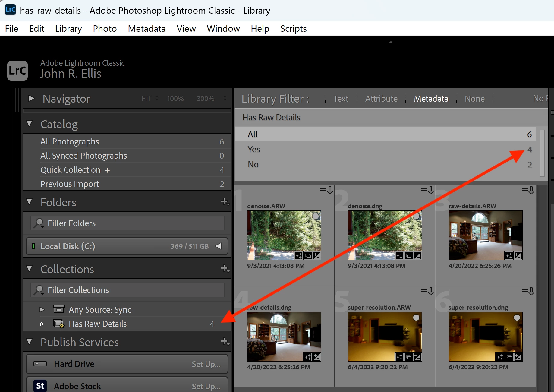Open the Edit menu
This screenshot has width=554, height=392.
(36, 29)
